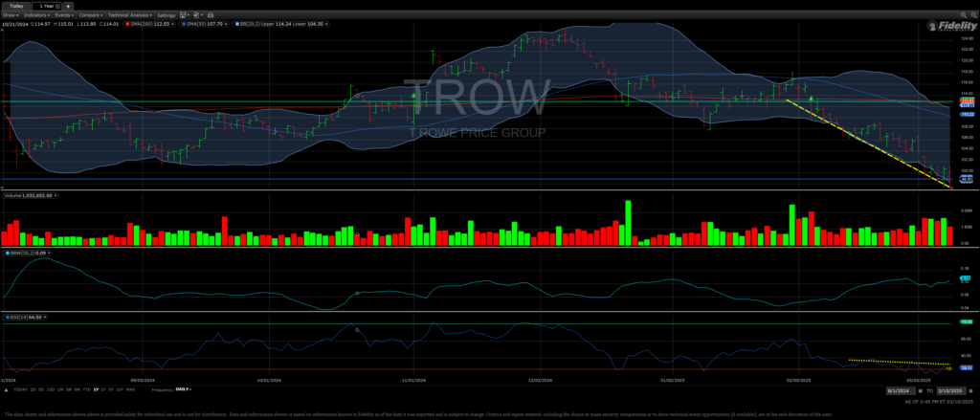
Task: Open the Indicators dropdown menu
Action: point(37,15)
